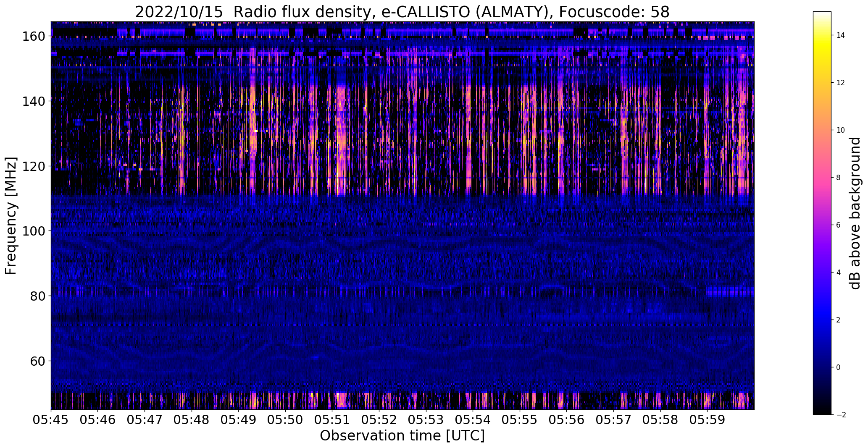This screenshot has width=868, height=448.
Task: Click the 14 colorbar tick value
Action: point(841,35)
